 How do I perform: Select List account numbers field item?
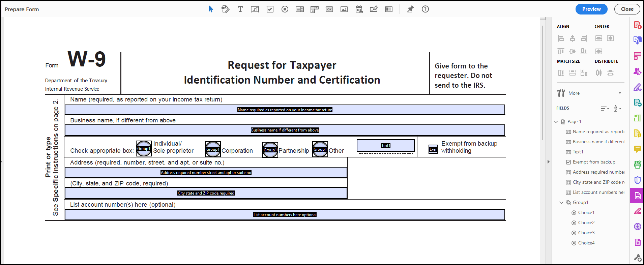(x=595, y=192)
